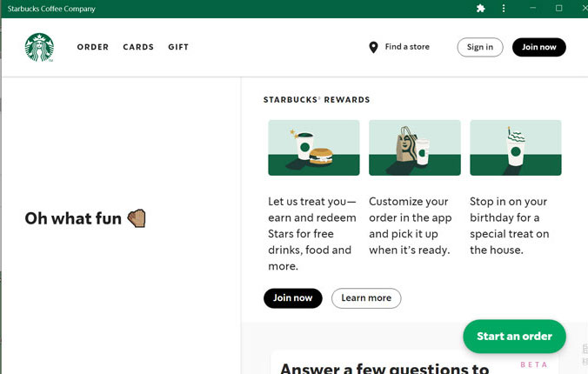Open the extensions puzzle icon
This screenshot has height=374, width=588.
481,8
